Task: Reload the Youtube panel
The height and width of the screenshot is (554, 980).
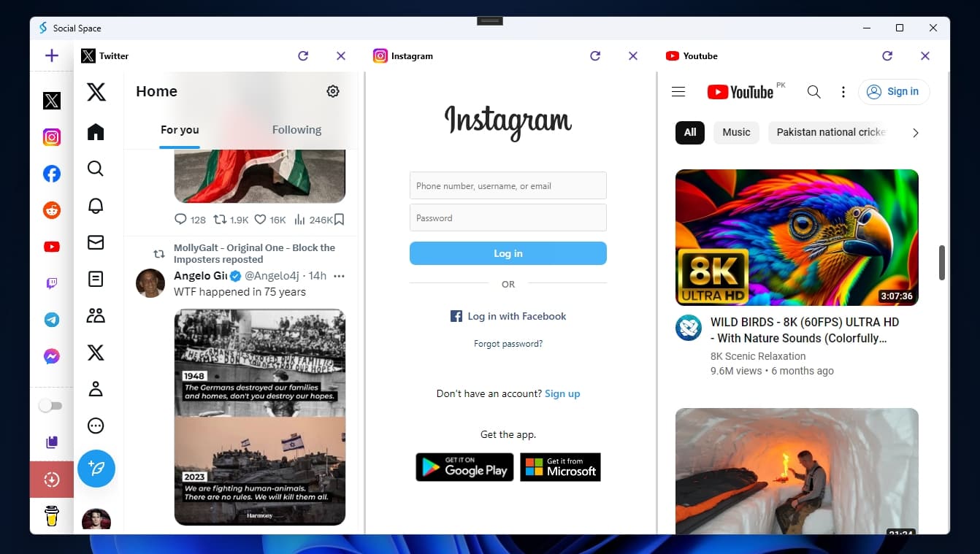Action: click(x=887, y=55)
